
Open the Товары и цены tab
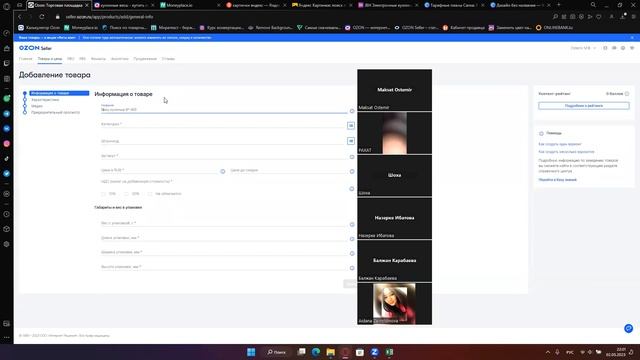(x=50, y=59)
